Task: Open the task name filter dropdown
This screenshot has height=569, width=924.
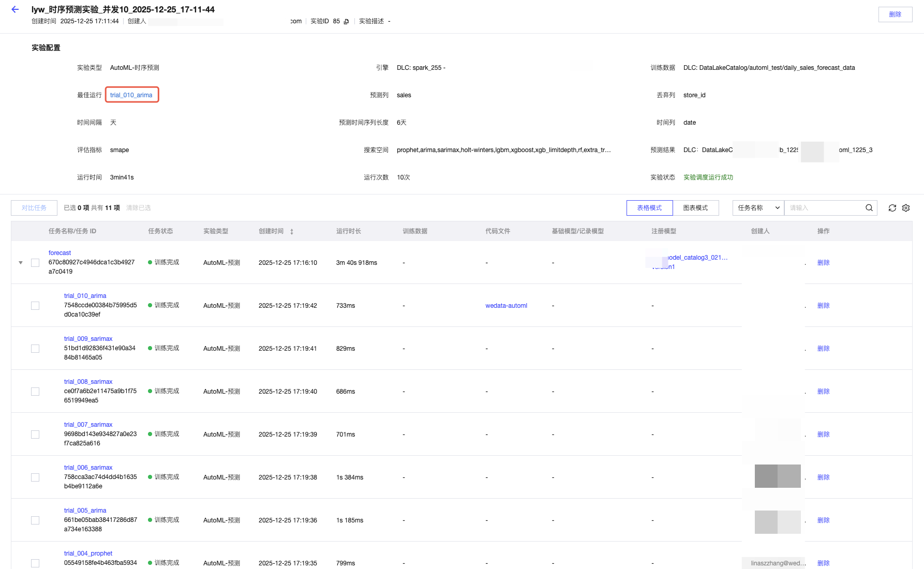Action: click(x=758, y=208)
